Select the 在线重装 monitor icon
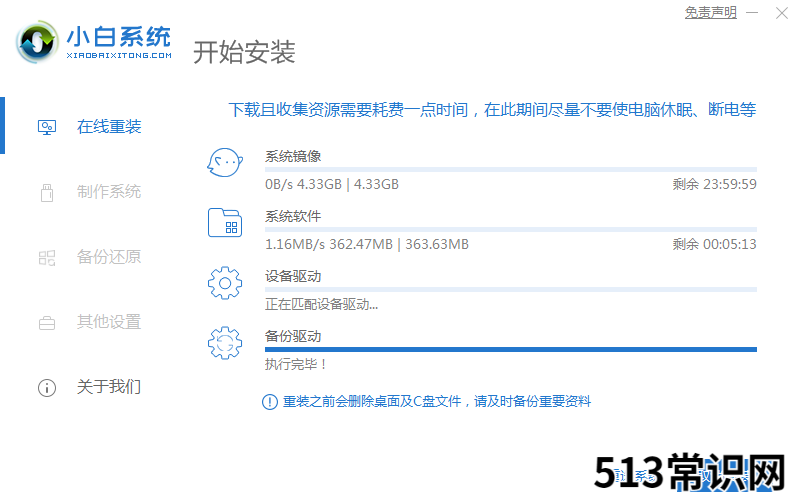 click(47, 127)
